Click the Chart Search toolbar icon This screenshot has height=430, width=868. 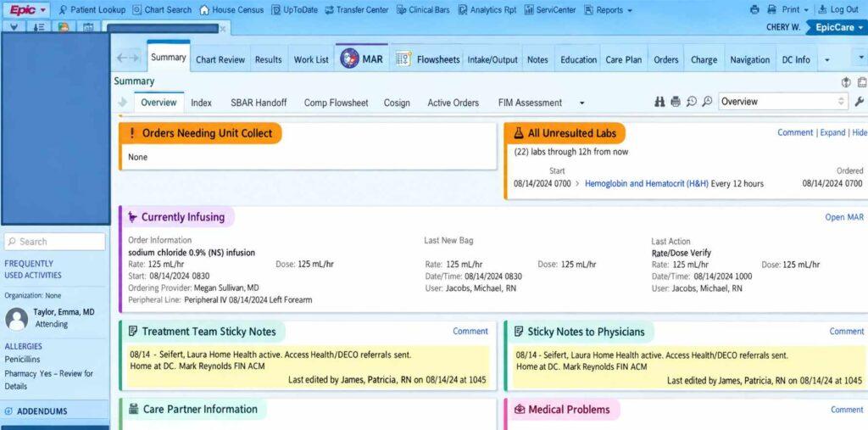[136, 10]
